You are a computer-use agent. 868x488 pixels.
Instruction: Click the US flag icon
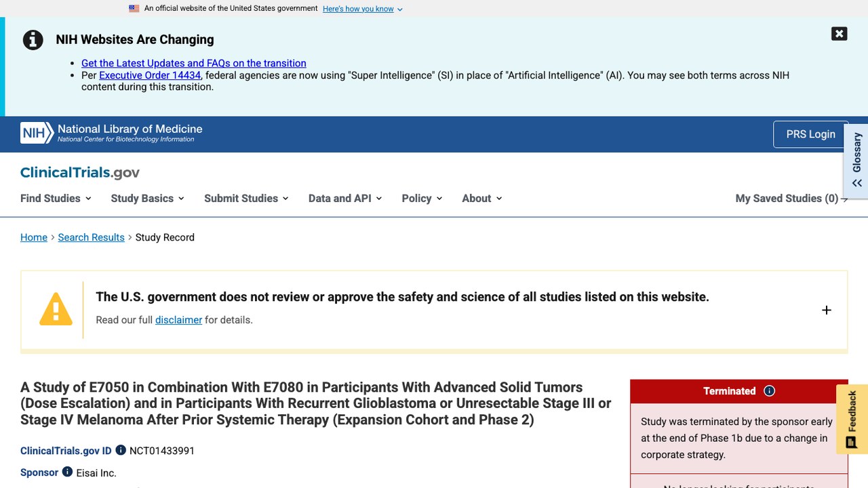(134, 9)
